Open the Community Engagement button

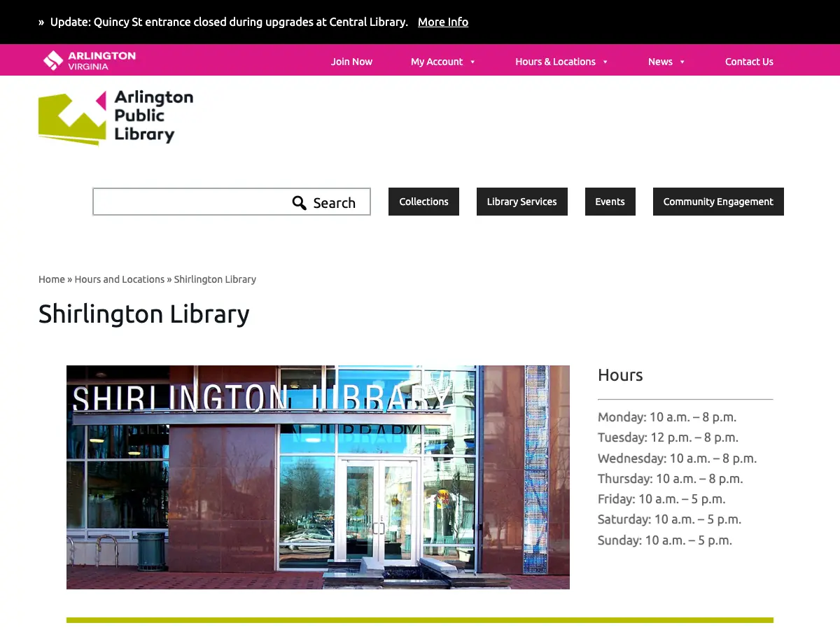pyautogui.click(x=718, y=202)
